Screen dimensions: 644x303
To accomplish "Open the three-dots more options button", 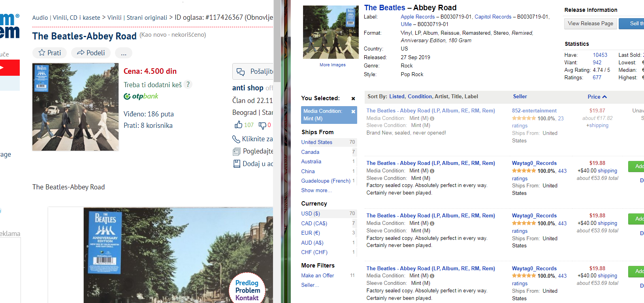I will click(x=124, y=53).
